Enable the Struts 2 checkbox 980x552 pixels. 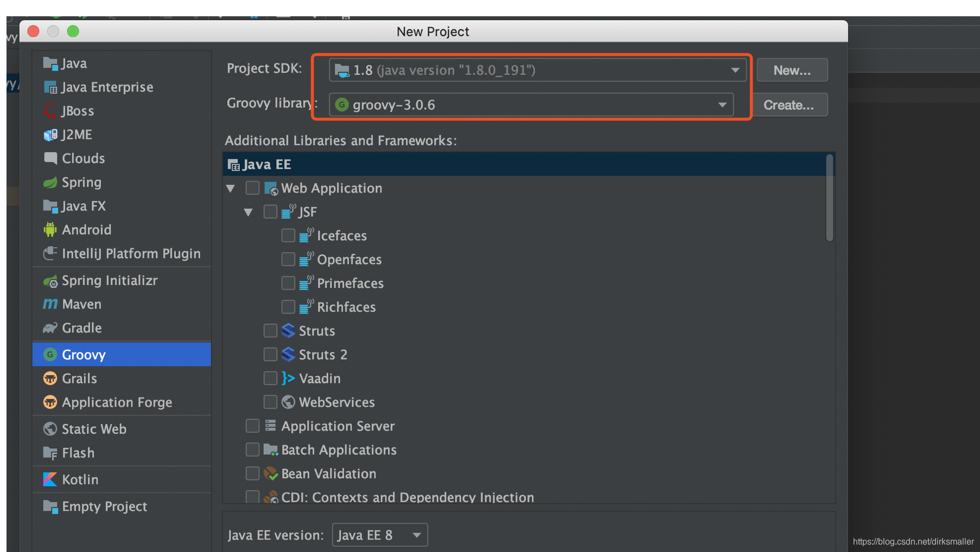(270, 355)
